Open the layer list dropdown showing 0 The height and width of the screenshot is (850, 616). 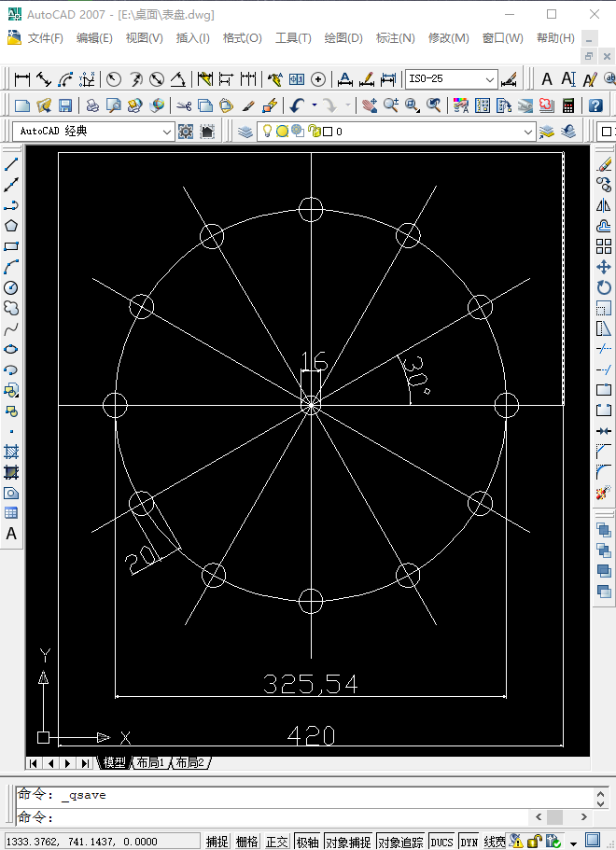pyautogui.click(x=397, y=132)
